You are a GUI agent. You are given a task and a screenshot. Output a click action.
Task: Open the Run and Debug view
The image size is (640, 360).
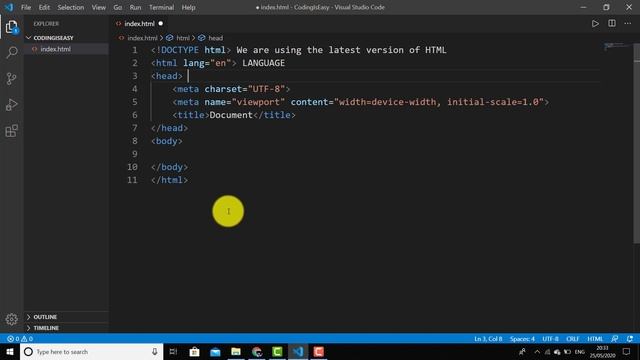11,105
